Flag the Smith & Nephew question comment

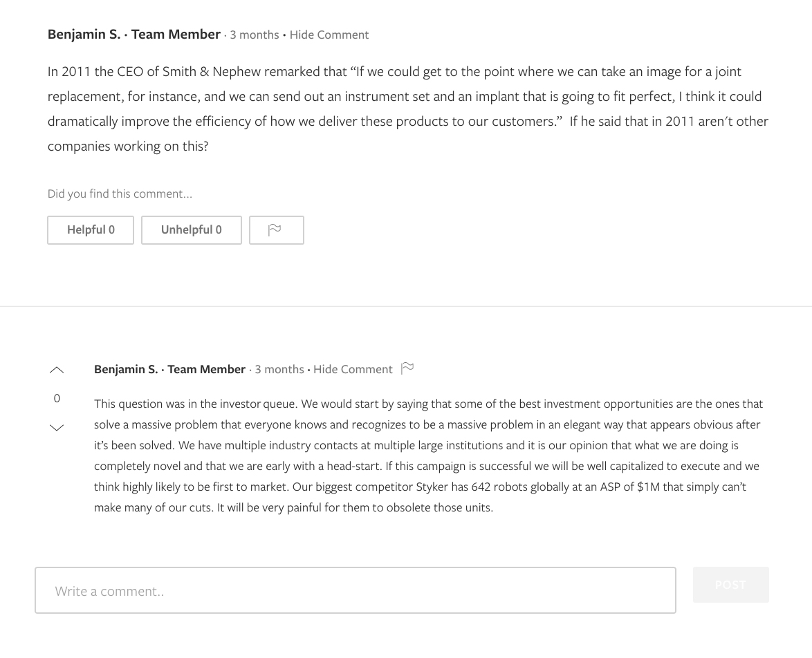click(276, 230)
